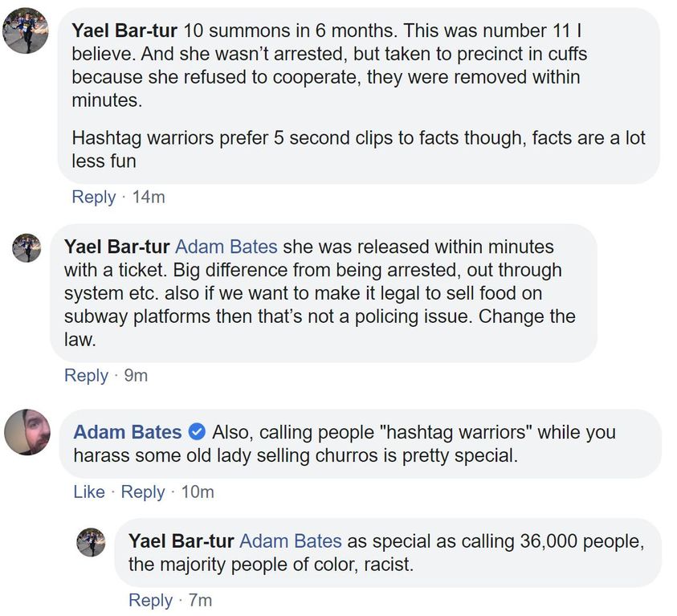Like Adam Bates' hashtag warriors comment

[89, 492]
